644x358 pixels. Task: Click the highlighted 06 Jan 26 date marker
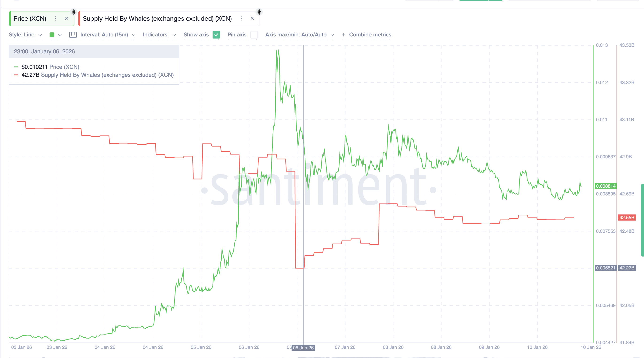coord(303,348)
